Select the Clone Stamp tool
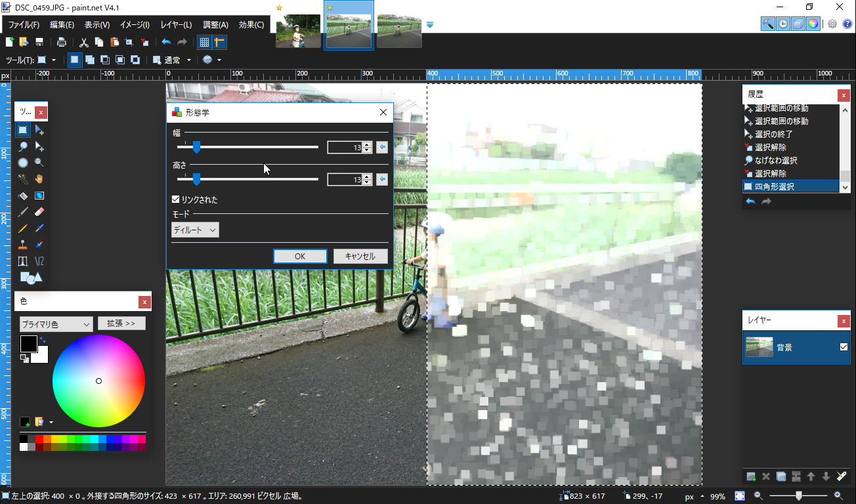Viewport: 856px width, 504px height. click(x=23, y=245)
